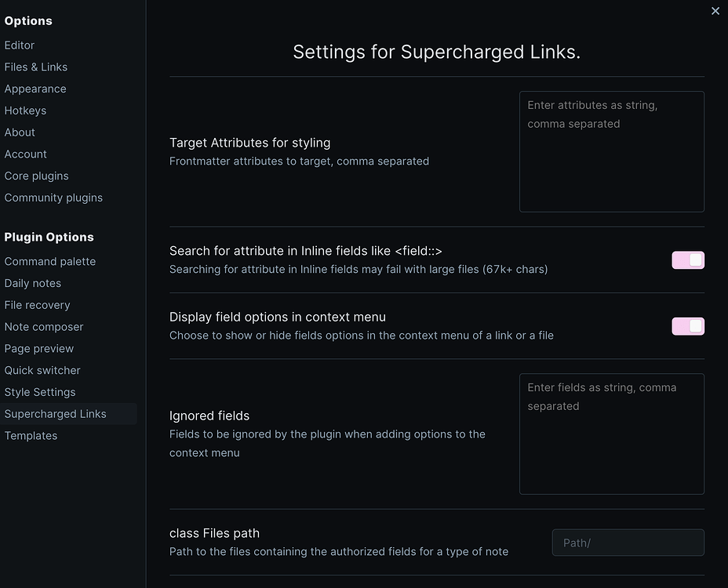
Task: Open Page preview plugin options
Action: coord(39,349)
